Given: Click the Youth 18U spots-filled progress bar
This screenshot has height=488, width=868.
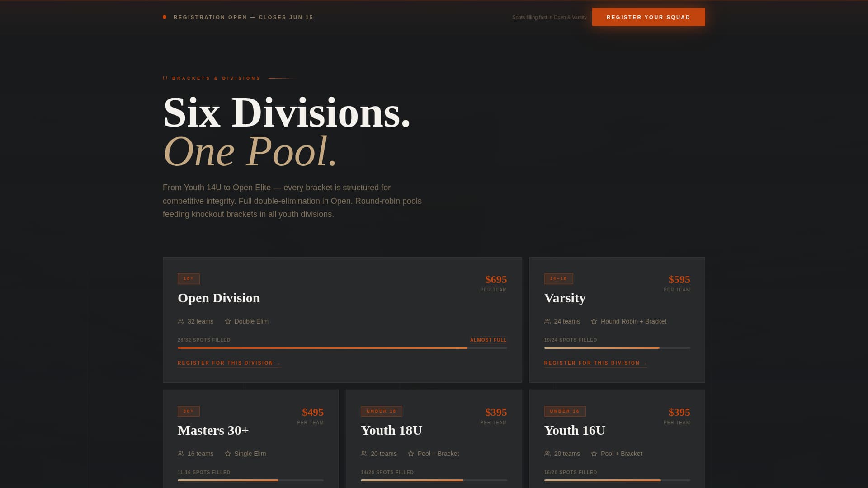Looking at the screenshot, I should pos(434,480).
